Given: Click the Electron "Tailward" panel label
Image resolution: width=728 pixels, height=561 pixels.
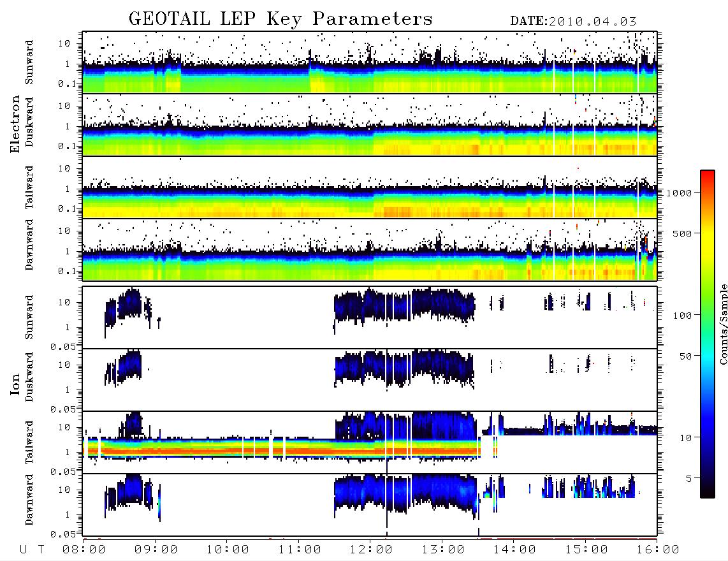Looking at the screenshot, I should pos(29,187).
